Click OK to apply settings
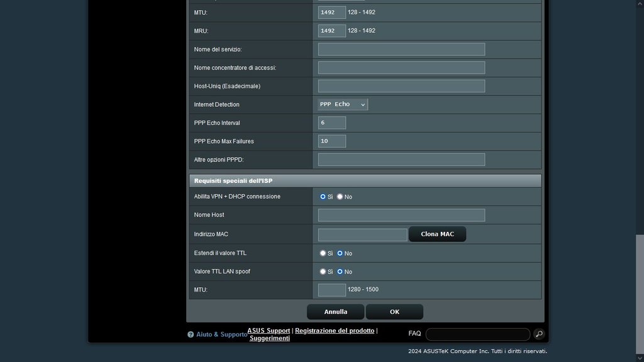 tap(394, 312)
